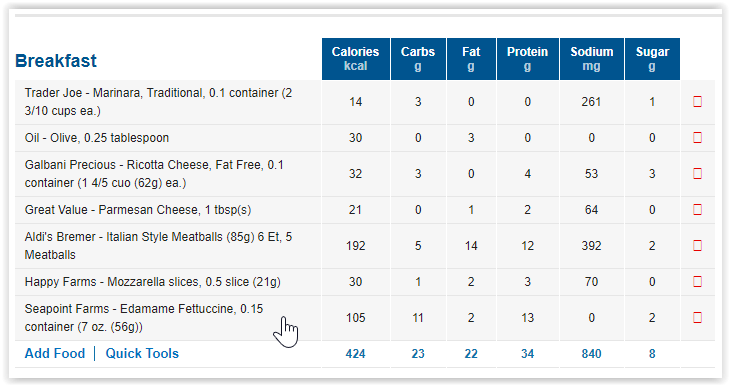Click the Sodium mg column header

coord(592,59)
